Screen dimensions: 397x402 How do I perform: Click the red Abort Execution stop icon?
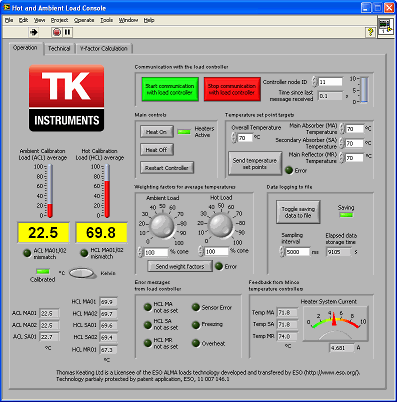click(x=57, y=32)
